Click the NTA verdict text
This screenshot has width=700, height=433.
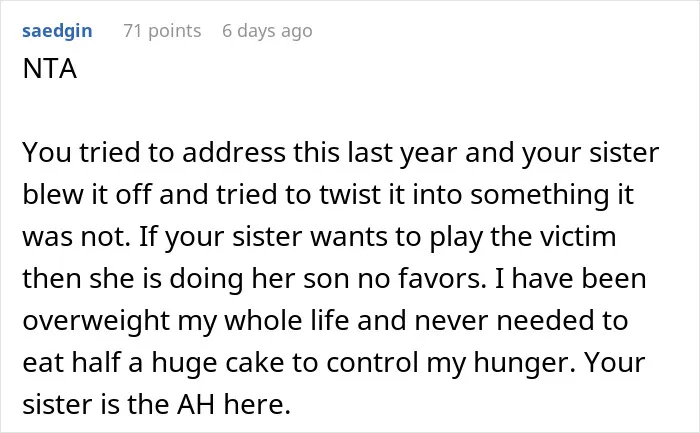point(50,69)
